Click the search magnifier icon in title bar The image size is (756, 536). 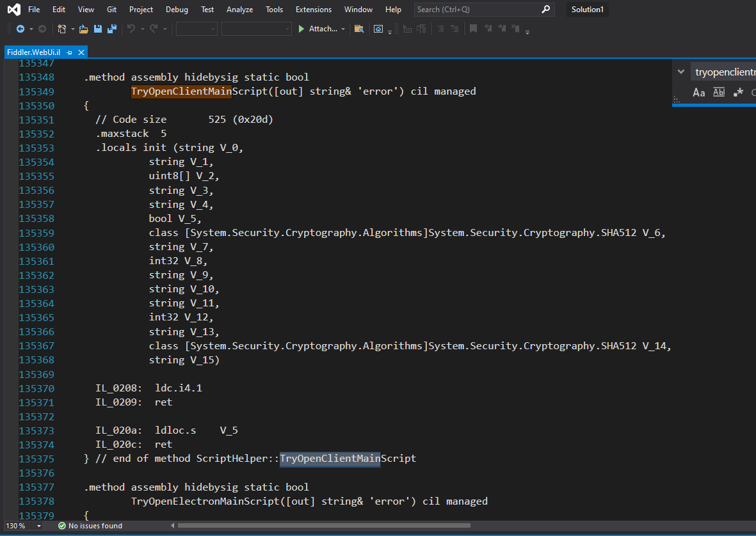(546, 9)
